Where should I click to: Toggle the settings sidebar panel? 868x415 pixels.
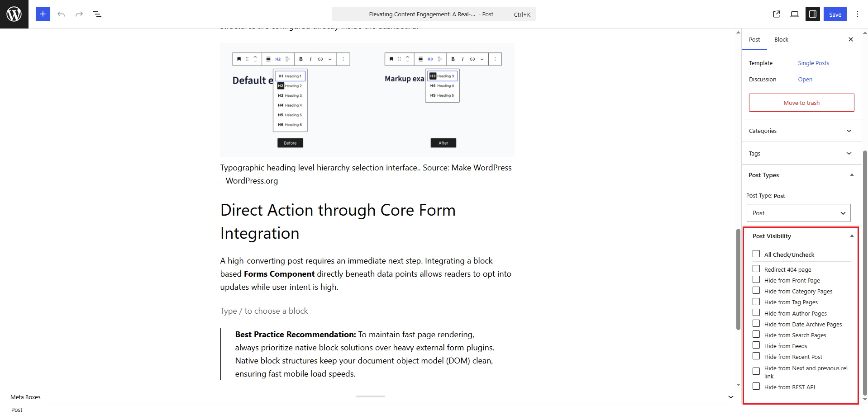click(813, 14)
